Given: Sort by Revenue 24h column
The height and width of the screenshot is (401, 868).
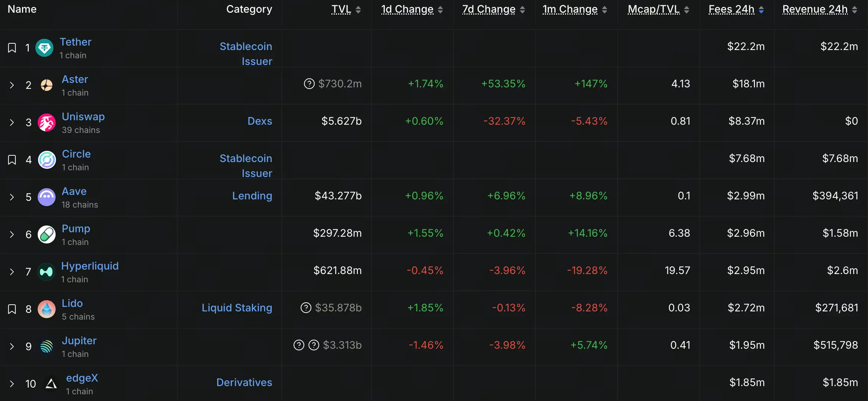Looking at the screenshot, I should coord(820,9).
